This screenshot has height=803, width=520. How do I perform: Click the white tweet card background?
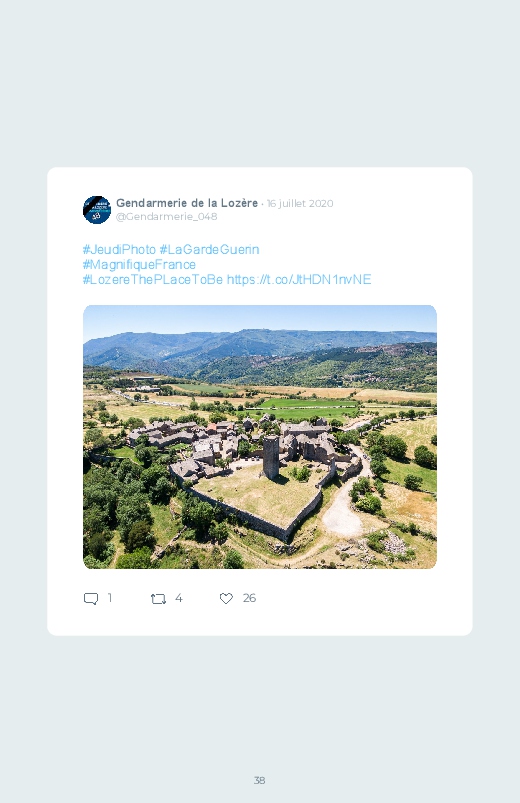(260, 402)
